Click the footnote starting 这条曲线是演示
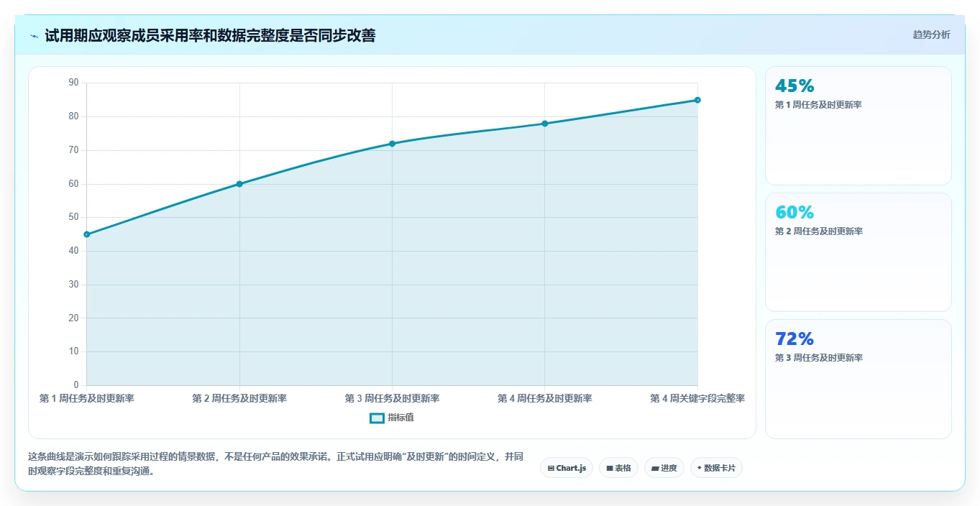The image size is (980, 506). click(275, 464)
